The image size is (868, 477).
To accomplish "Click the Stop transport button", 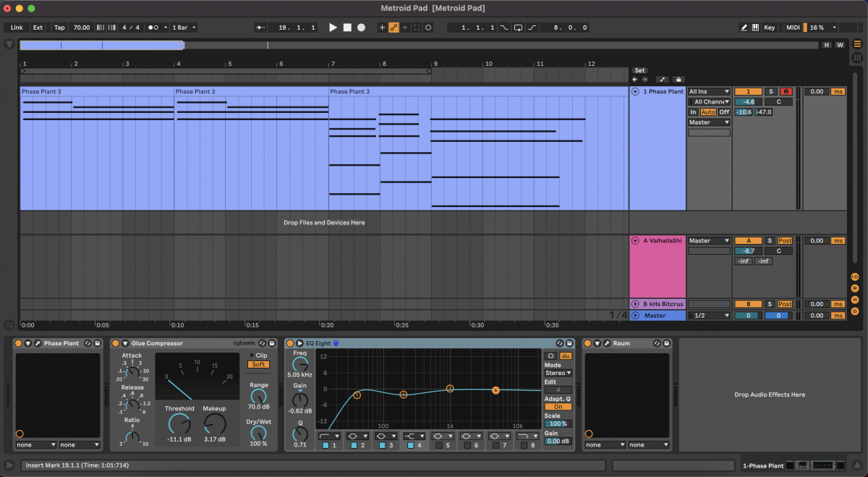I will tap(347, 28).
